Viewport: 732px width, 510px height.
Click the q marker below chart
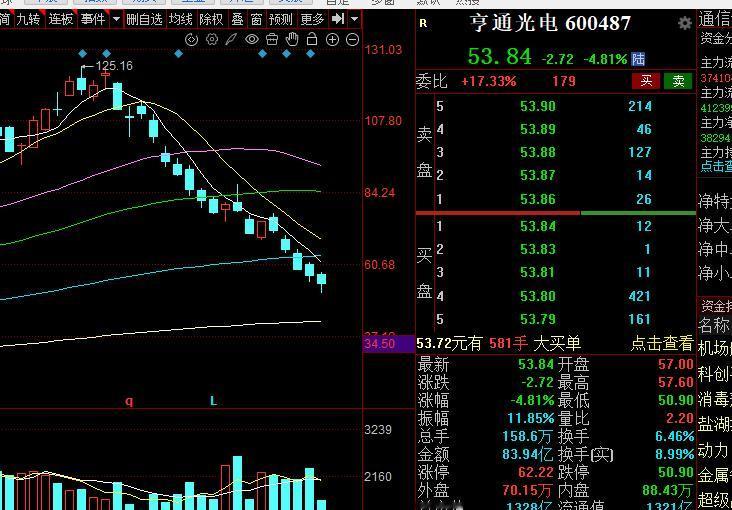[129, 401]
